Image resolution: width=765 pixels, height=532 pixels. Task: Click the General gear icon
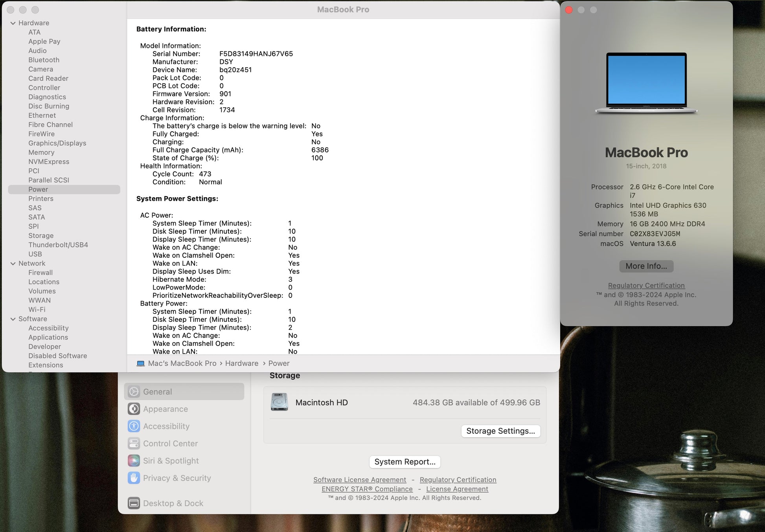pos(134,392)
